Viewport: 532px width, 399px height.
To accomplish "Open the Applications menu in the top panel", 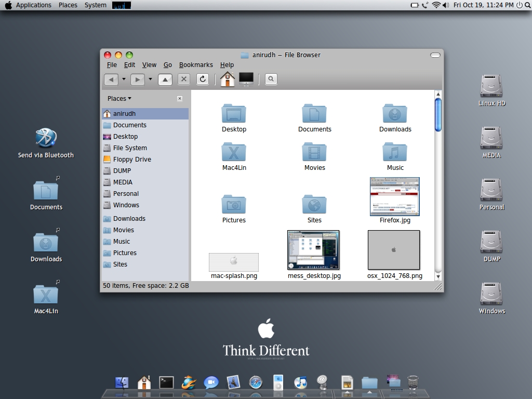I will click(x=33, y=5).
